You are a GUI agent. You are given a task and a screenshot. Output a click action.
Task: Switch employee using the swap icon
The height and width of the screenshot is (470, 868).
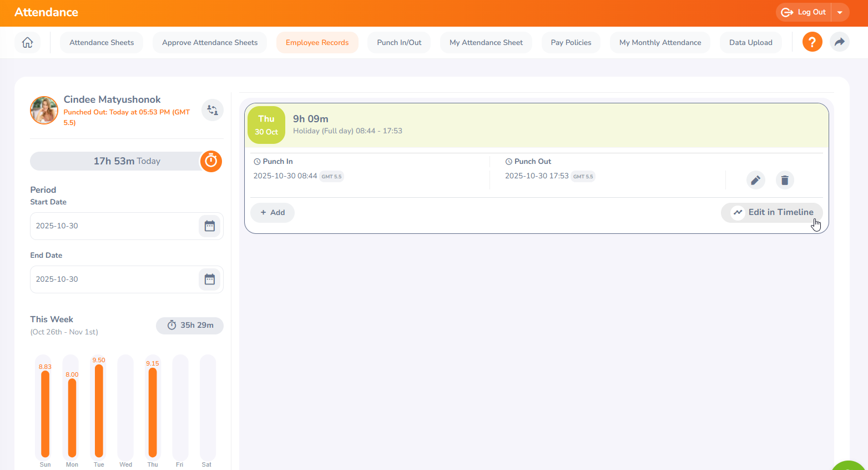coord(213,110)
